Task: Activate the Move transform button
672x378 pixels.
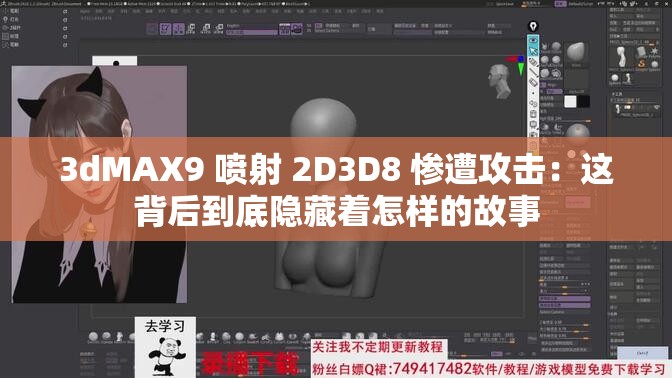Action: click(x=191, y=29)
